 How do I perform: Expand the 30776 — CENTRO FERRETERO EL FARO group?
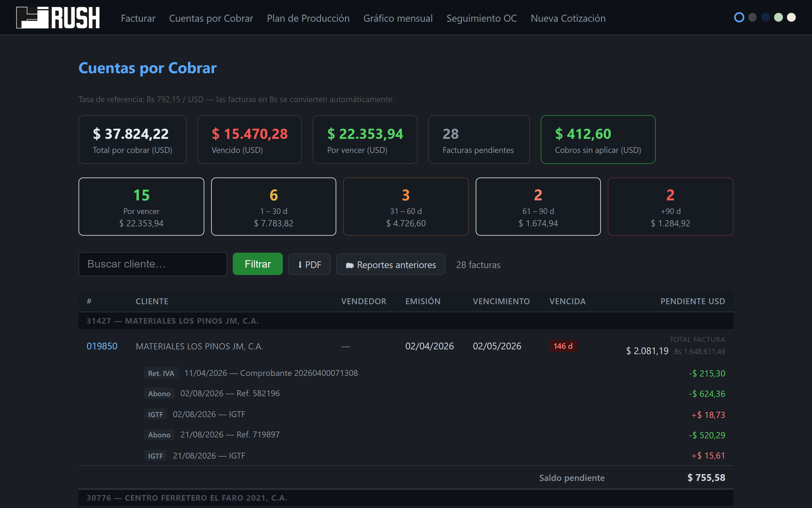406,498
